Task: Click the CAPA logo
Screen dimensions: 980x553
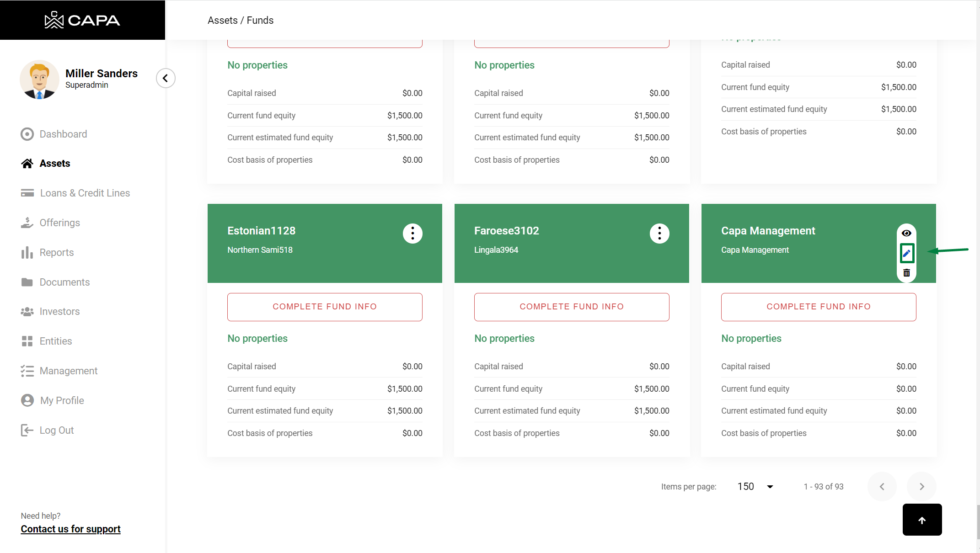Action: 82,20
